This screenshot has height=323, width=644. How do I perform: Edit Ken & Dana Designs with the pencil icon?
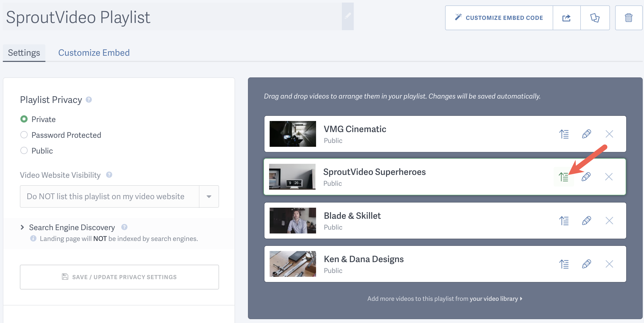tap(586, 264)
